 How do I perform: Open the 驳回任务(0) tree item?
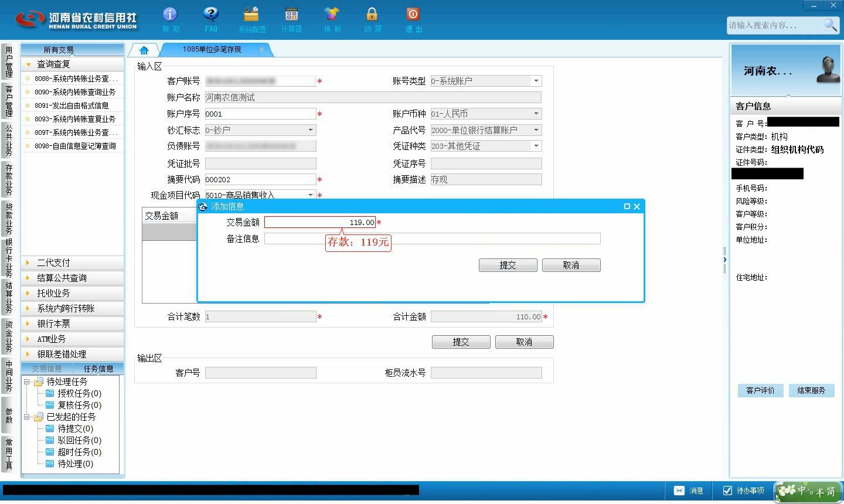[x=79, y=440]
